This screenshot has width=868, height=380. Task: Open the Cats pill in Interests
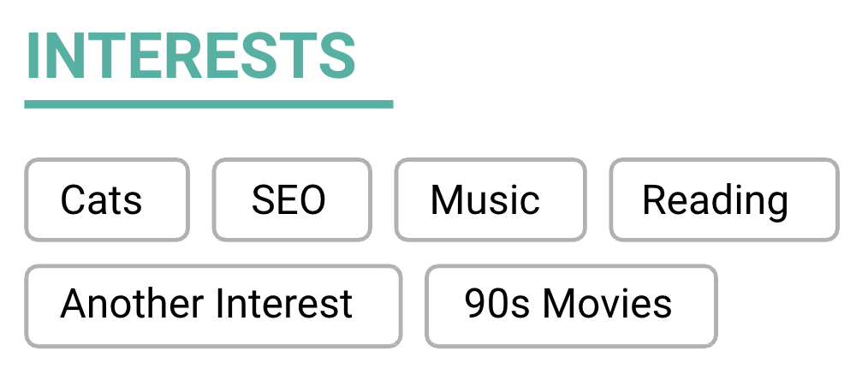(x=106, y=200)
